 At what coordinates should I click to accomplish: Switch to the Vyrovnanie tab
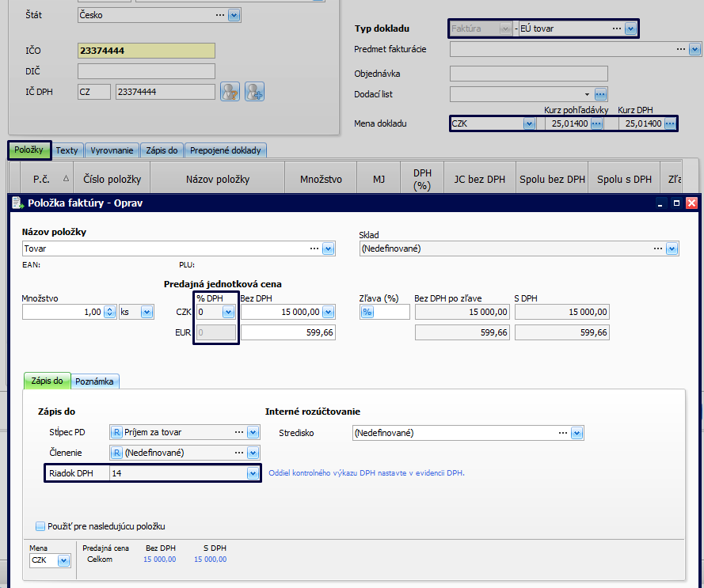[x=112, y=150]
